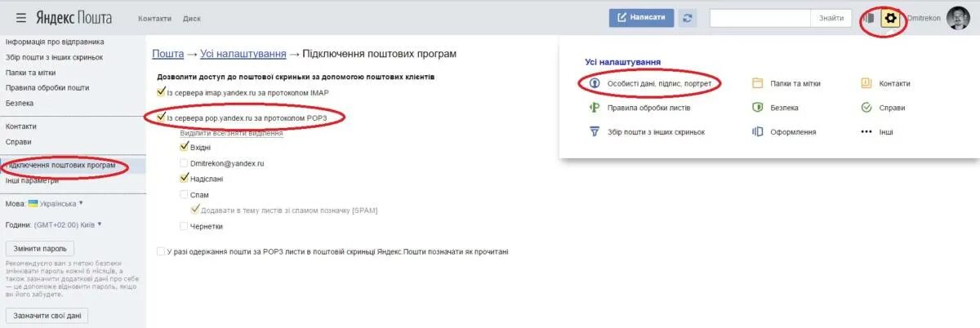Screen dimensions: 980x328
Task: Open the hamburger menu next to Яндекс Пошта
Action: (x=20, y=17)
